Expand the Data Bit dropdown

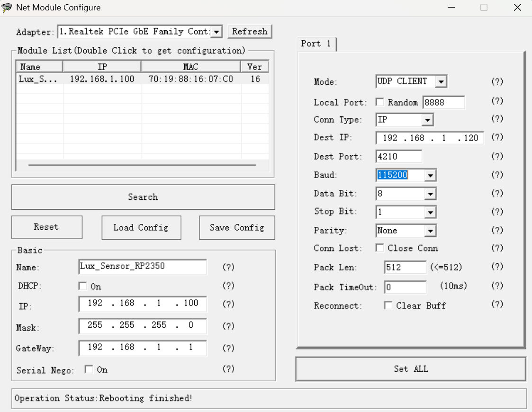tap(430, 194)
